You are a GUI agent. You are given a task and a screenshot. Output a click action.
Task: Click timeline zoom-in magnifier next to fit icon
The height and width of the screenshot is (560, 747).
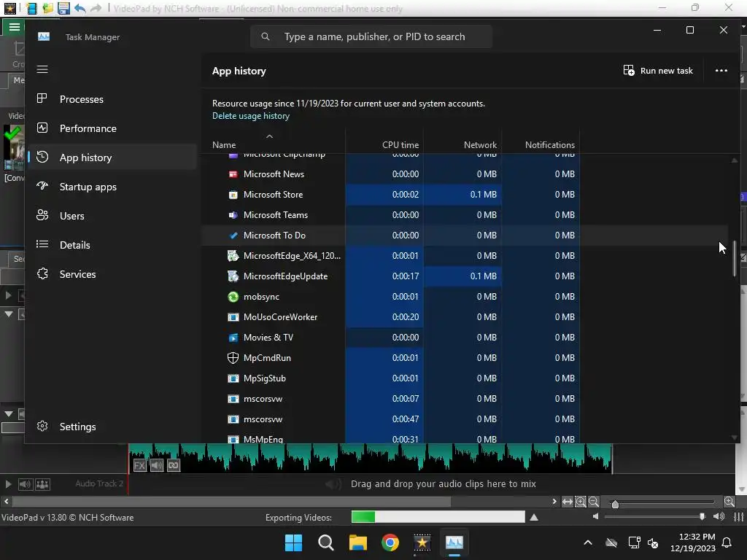pyautogui.click(x=580, y=502)
